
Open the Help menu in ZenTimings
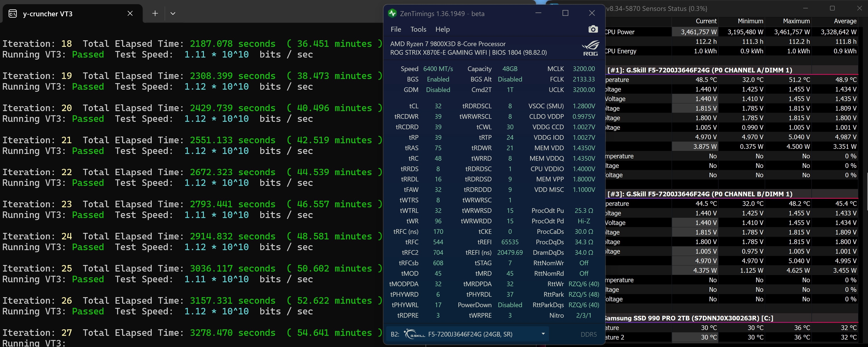pyautogui.click(x=443, y=29)
